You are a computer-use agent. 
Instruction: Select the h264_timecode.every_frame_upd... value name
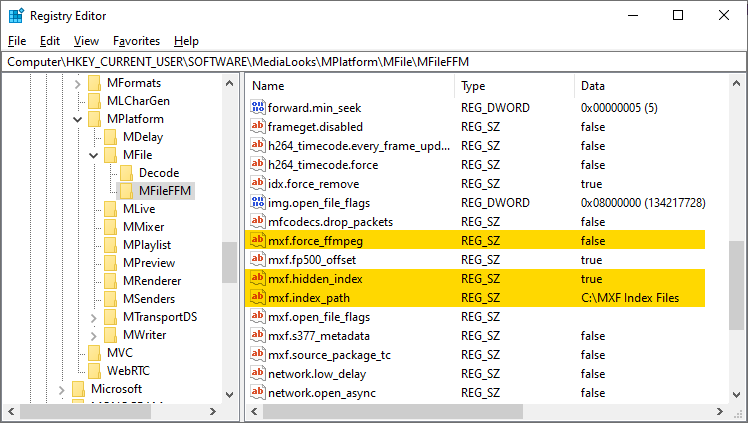[x=359, y=145]
